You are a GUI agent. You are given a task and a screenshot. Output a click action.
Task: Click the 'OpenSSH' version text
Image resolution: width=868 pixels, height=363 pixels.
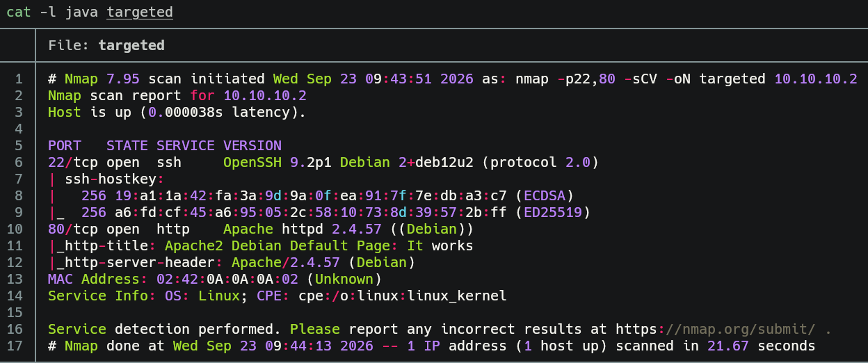coord(252,162)
